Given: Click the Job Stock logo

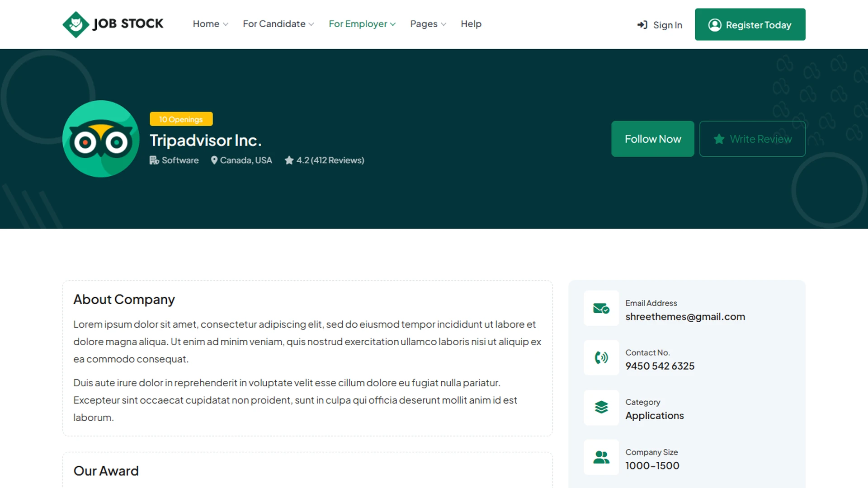Looking at the screenshot, I should tap(113, 24).
